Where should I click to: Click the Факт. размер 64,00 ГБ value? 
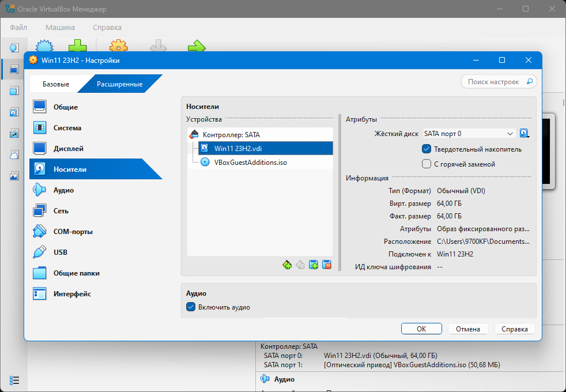click(x=449, y=216)
